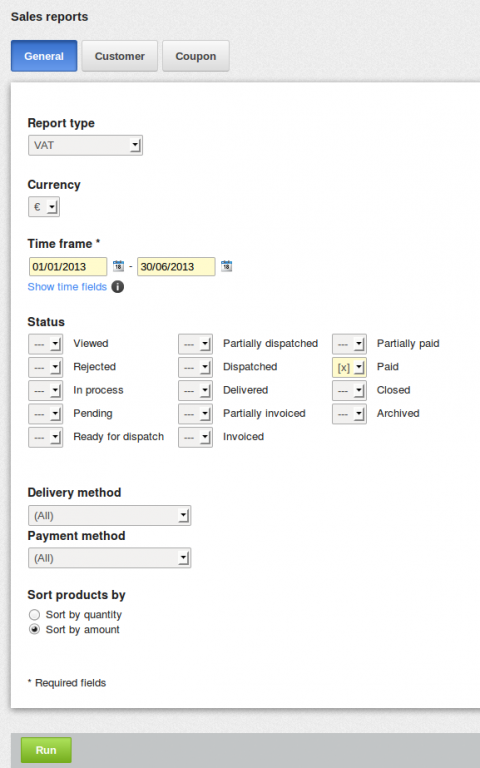This screenshot has height=768, width=480.
Task: Select the Sort by amount radio button
Action: pyautogui.click(x=34, y=629)
